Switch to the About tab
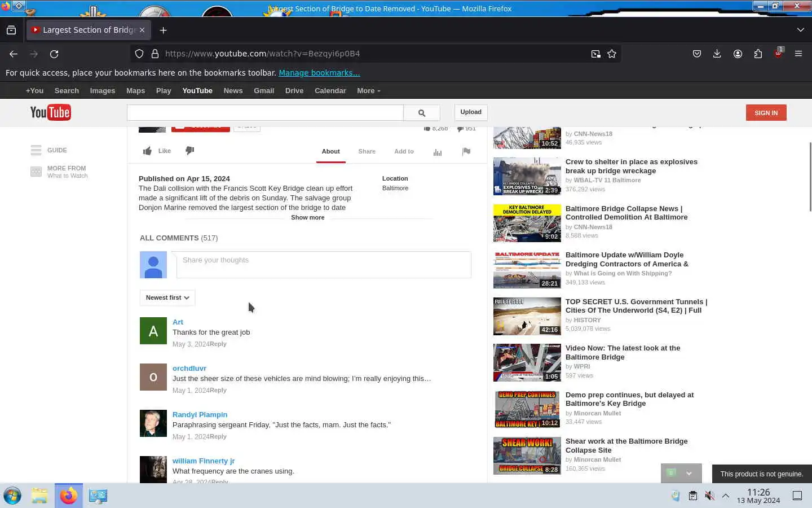The height and width of the screenshot is (508, 812). 330,151
